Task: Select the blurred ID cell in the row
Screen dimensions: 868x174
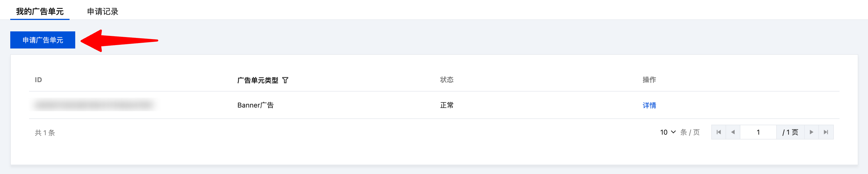Action: [x=94, y=105]
